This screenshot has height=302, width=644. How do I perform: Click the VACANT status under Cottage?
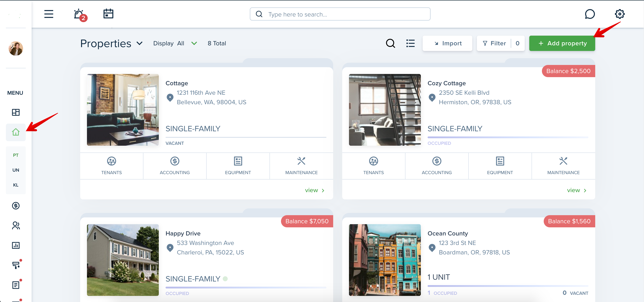pyautogui.click(x=175, y=143)
